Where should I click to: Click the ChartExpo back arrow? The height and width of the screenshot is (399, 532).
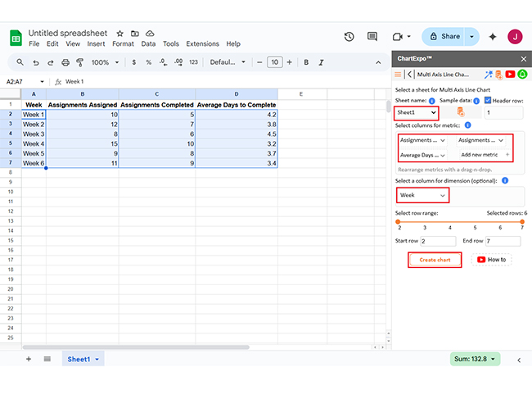[409, 75]
